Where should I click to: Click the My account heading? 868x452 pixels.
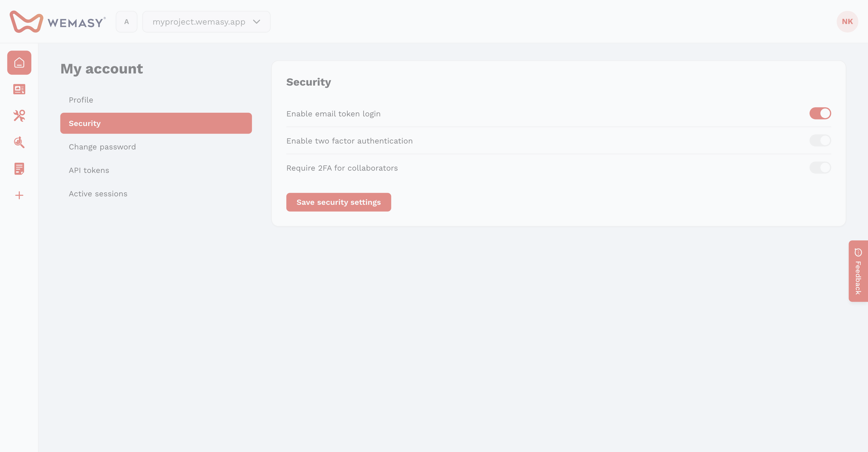pos(101,69)
